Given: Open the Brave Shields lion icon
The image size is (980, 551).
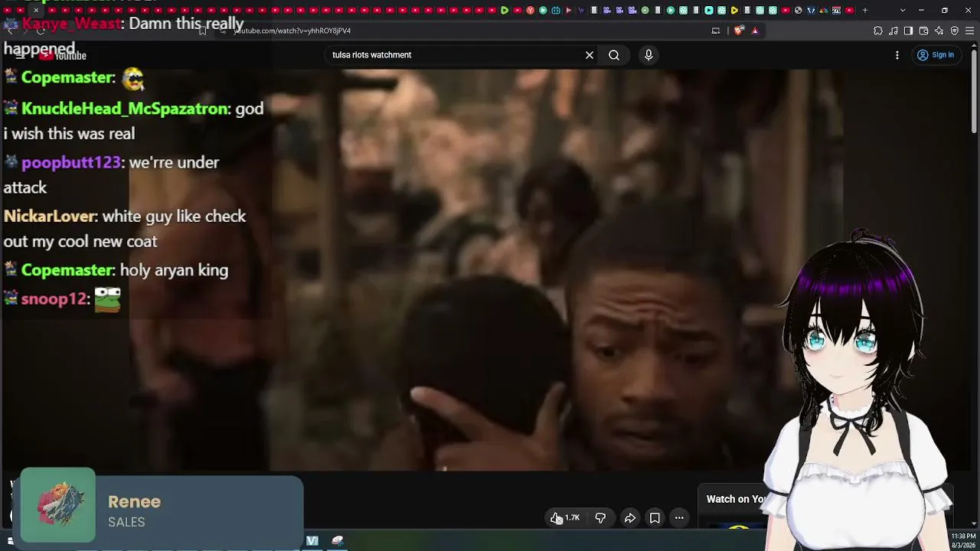Looking at the screenshot, I should (x=738, y=31).
